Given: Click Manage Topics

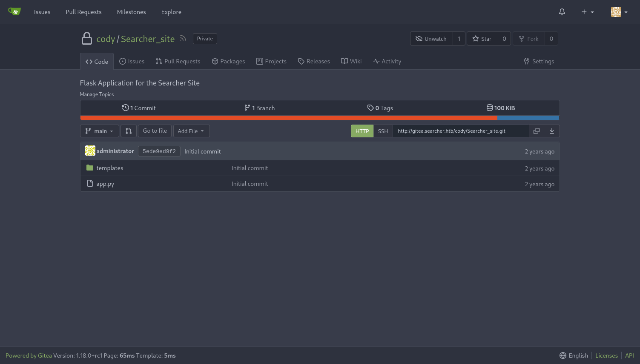Looking at the screenshot, I should click(97, 94).
